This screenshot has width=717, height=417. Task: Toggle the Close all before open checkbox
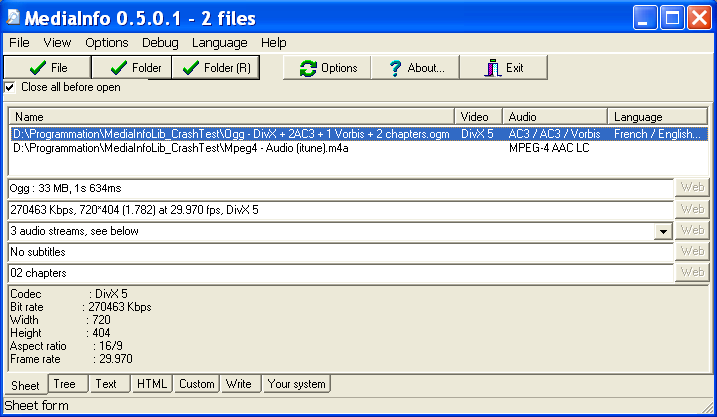coord(10,87)
